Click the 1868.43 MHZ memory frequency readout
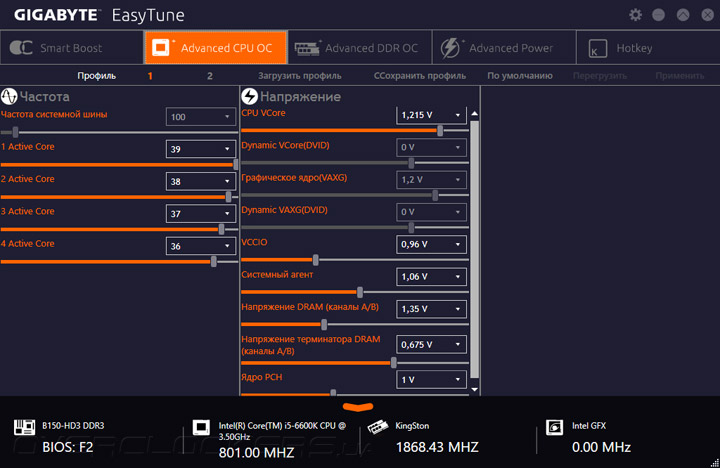Viewport: 720px width, 468px height. [437, 447]
